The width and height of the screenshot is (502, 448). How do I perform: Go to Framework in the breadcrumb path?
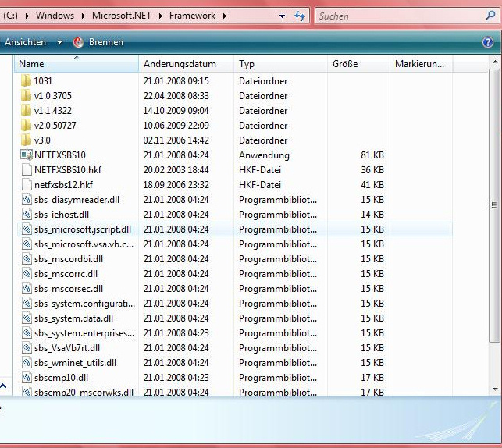coord(192,16)
